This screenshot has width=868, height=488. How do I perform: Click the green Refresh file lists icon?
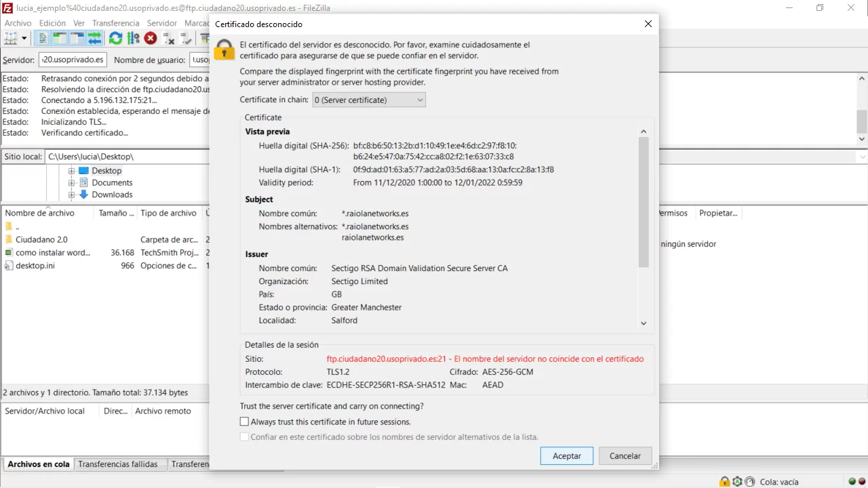coord(116,38)
